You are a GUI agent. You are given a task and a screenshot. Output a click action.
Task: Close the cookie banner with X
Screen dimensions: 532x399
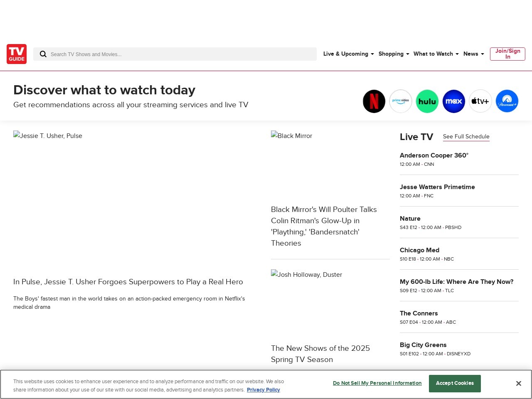[518, 383]
